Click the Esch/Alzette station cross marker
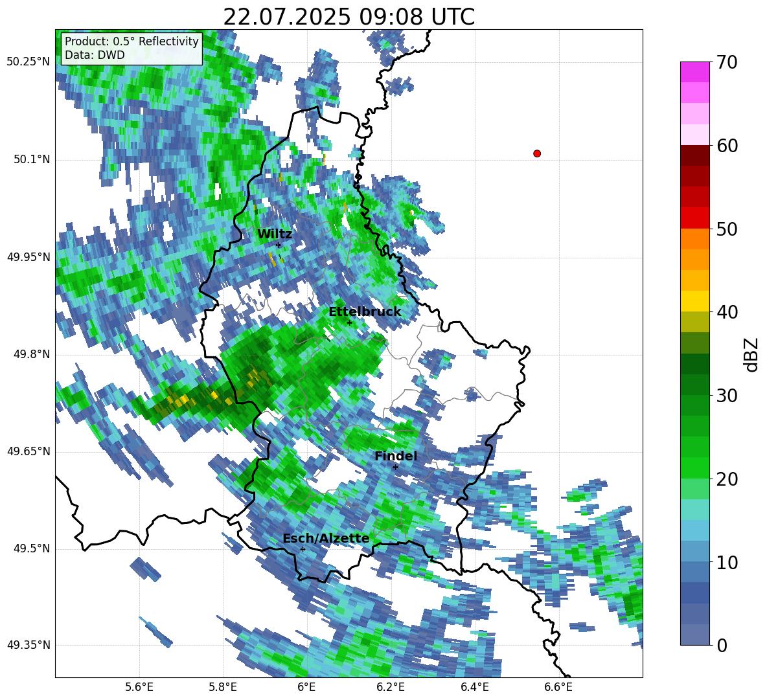The height and width of the screenshot is (700, 767). (303, 549)
